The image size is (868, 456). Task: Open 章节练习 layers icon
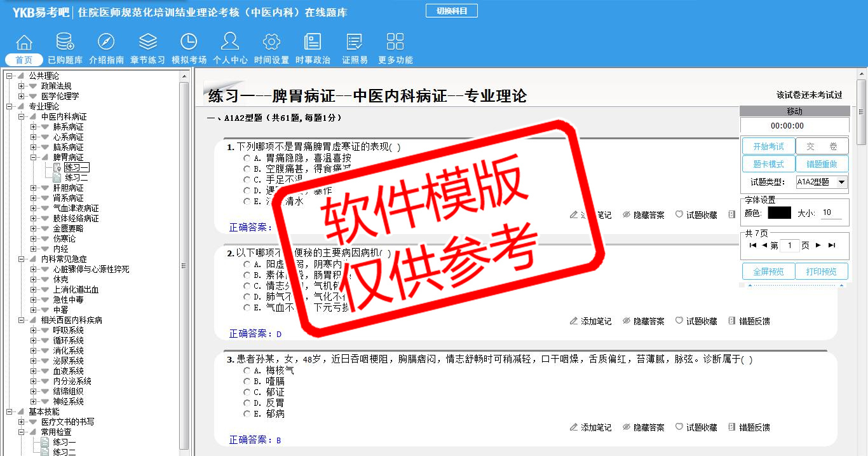[x=147, y=43]
